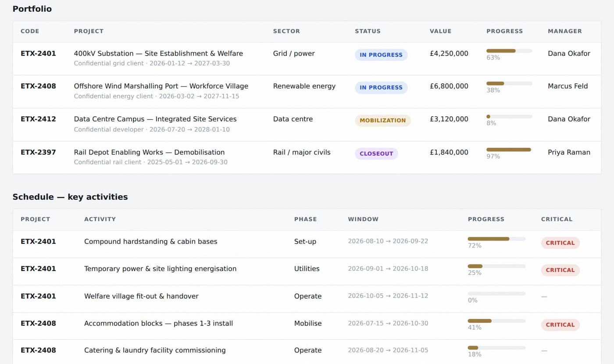Click IN PROGRESS badge for Offshore Wind project
Screen dimensions: 614x364
(x=381, y=87)
